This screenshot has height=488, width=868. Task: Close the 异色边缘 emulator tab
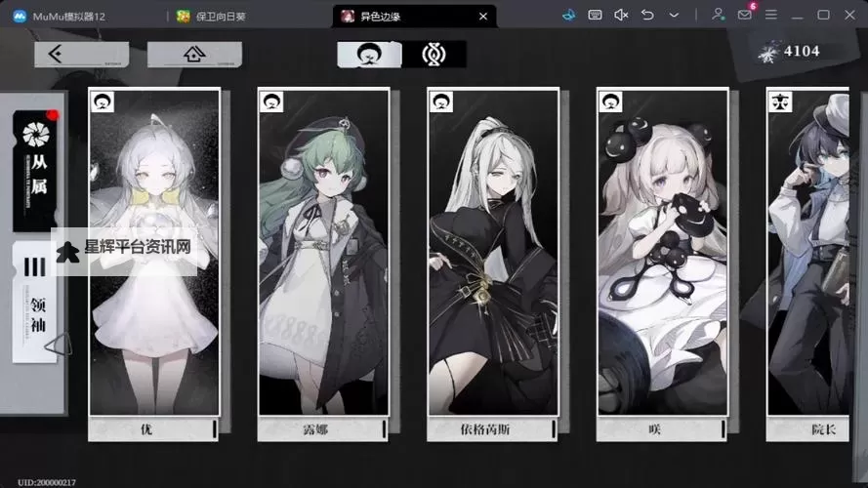483,16
